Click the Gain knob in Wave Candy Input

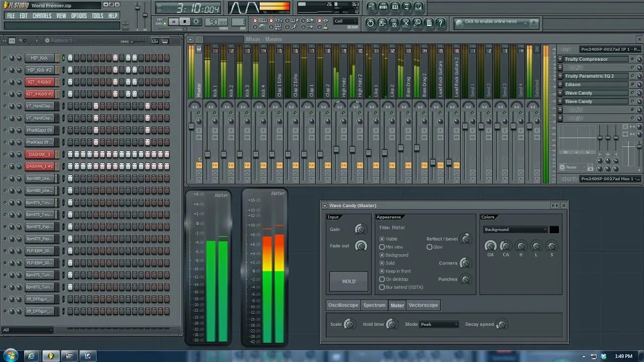click(360, 229)
